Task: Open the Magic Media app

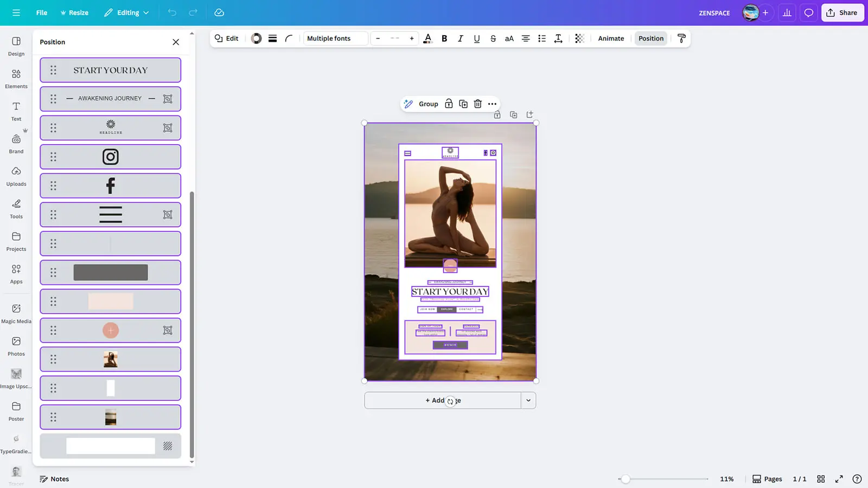Action: point(16,313)
